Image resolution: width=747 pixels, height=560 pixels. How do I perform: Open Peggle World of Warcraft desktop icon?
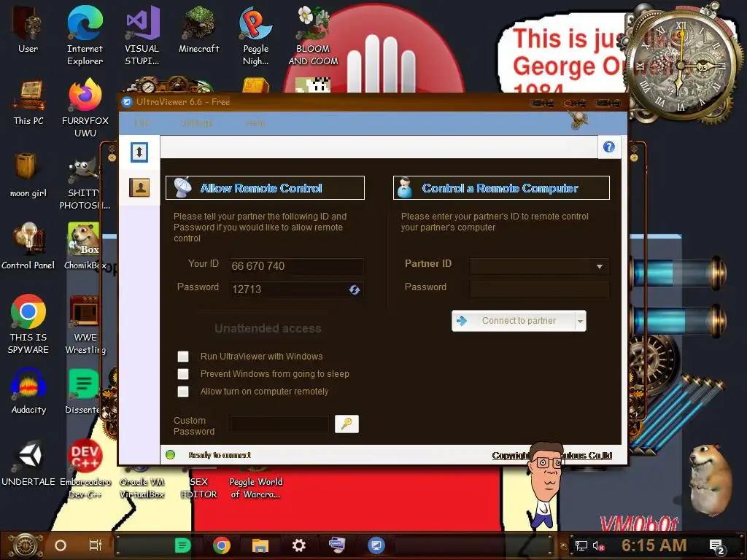tap(256, 483)
